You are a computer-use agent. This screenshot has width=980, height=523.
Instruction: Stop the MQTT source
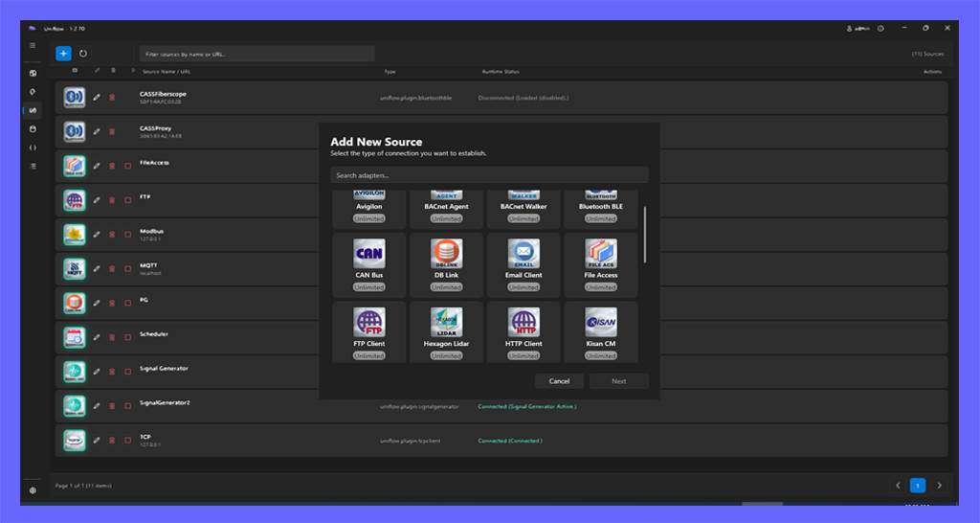click(x=127, y=269)
